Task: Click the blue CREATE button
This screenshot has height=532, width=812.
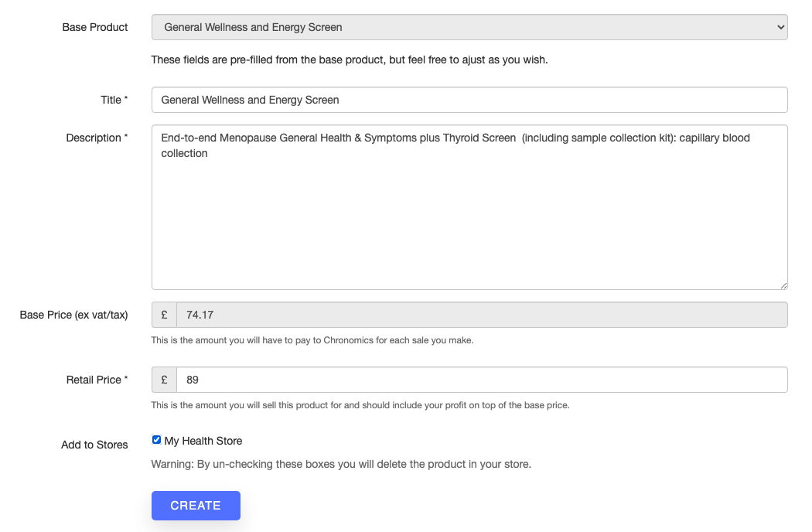Action: coord(196,506)
